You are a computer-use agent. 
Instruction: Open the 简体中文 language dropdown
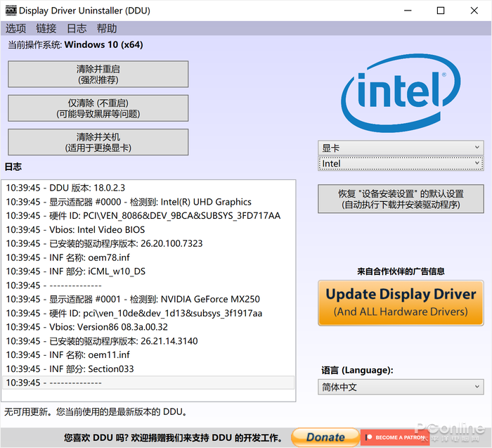pos(400,387)
